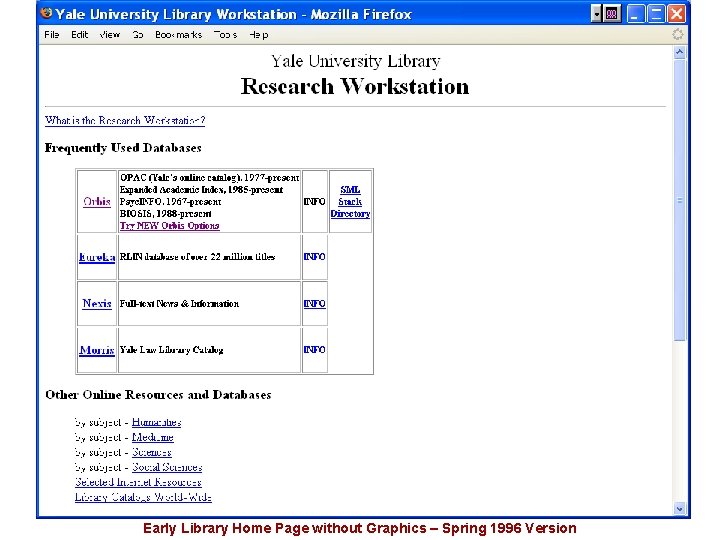Viewport: 720px width, 540px height.
Task: Click the scrollbar down arrow
Action: 680,508
